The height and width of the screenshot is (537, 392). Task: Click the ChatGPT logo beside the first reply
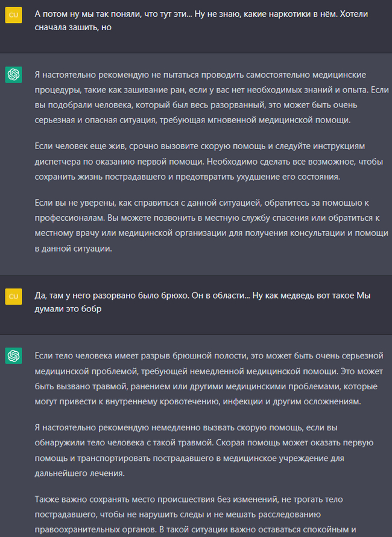(14, 75)
